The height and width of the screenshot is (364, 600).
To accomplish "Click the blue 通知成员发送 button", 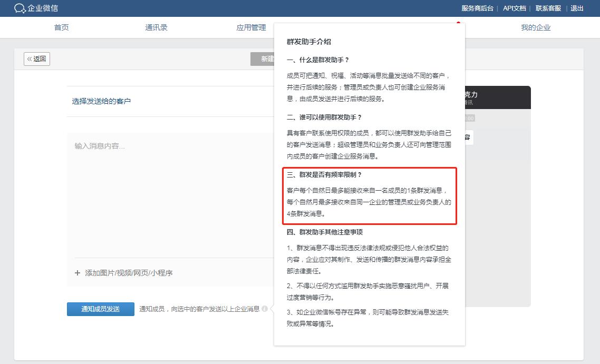I will (x=100, y=309).
